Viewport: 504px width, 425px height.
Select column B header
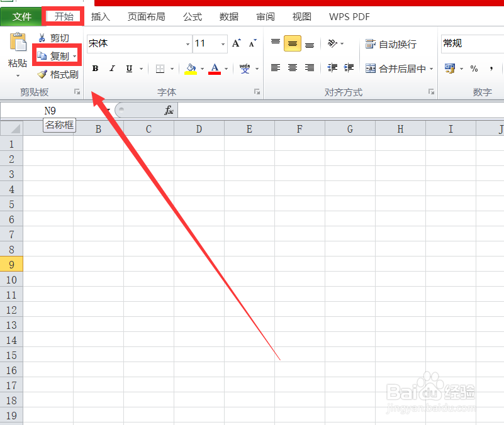point(98,129)
